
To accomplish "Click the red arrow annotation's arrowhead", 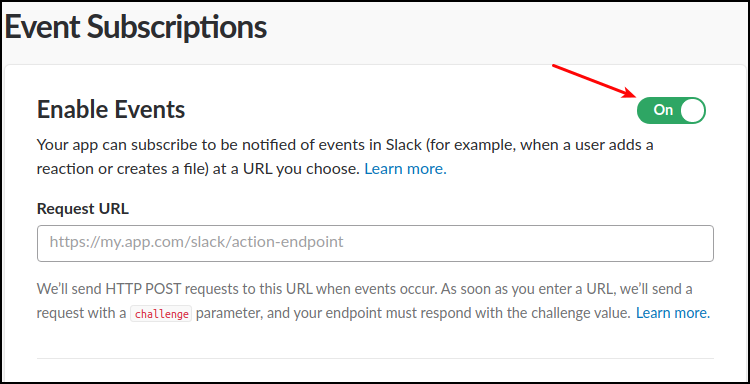I will 630,93.
